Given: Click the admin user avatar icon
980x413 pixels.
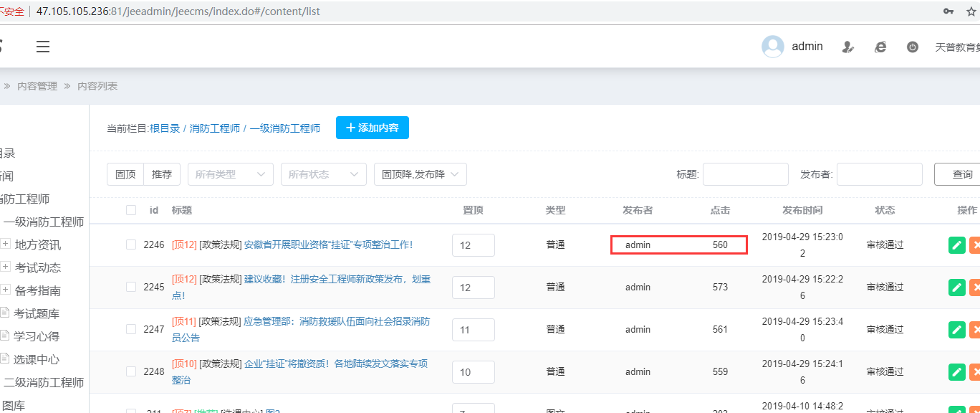Looking at the screenshot, I should [x=773, y=47].
